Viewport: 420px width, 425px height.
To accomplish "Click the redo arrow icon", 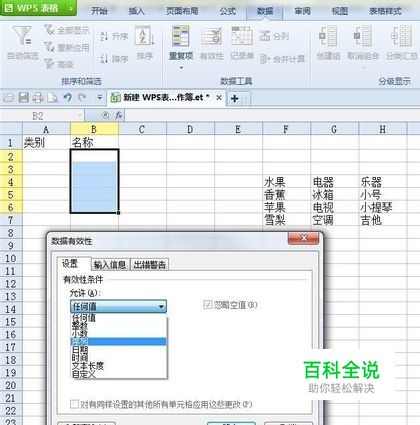I will click(x=82, y=98).
